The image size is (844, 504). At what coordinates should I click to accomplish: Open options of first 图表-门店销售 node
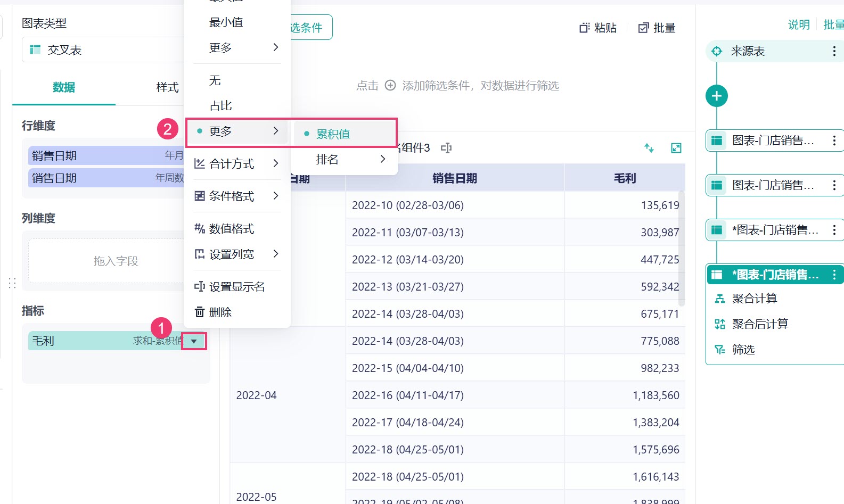tap(834, 141)
